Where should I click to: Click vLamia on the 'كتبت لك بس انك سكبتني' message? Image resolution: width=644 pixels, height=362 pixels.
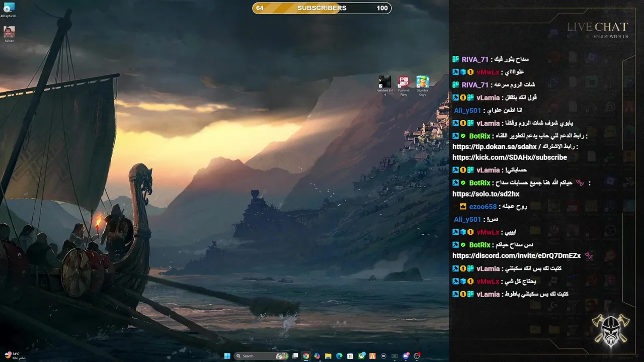488,268
